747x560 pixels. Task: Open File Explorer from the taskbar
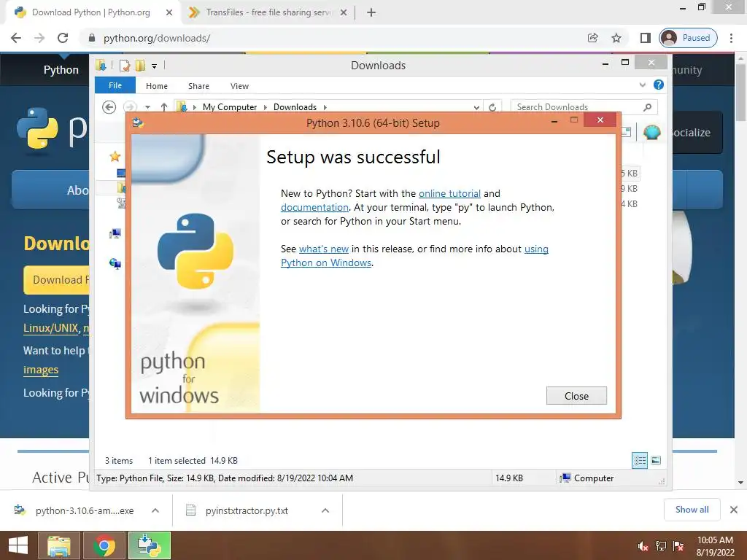click(x=58, y=545)
